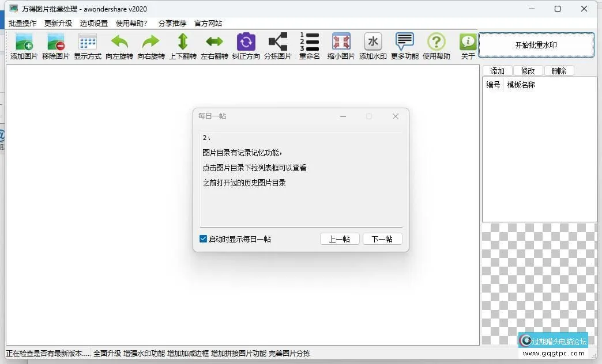Click the 显示方式 (Display Mode) icon

point(87,46)
